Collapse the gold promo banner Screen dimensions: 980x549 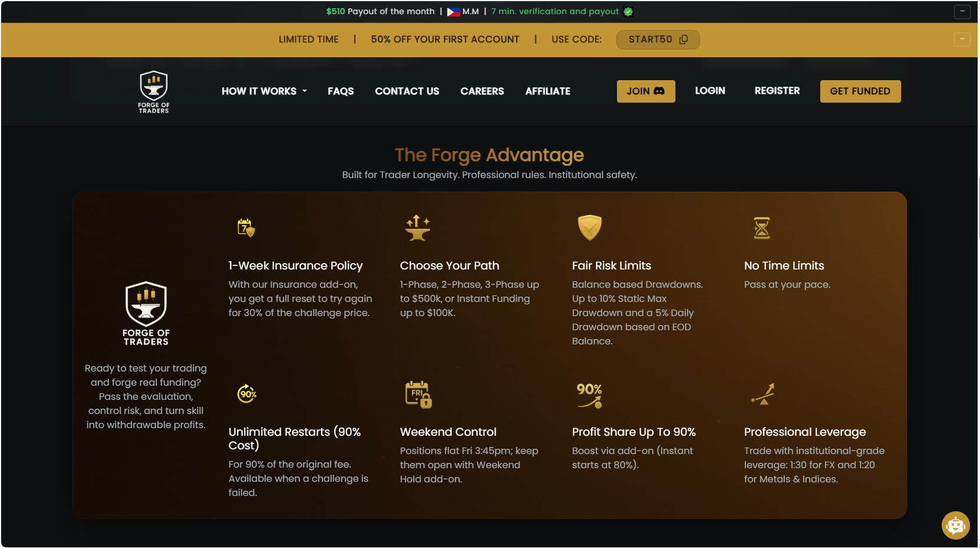(x=962, y=40)
